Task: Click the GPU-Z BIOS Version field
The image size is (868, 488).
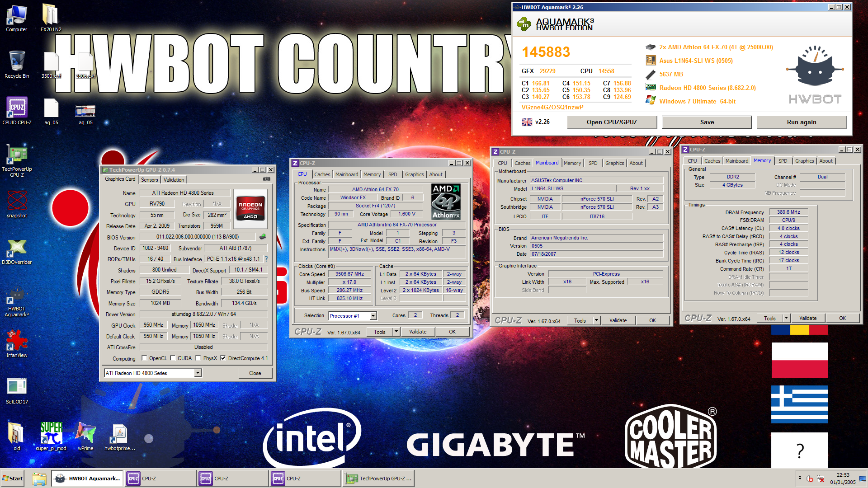Action: 198,237
